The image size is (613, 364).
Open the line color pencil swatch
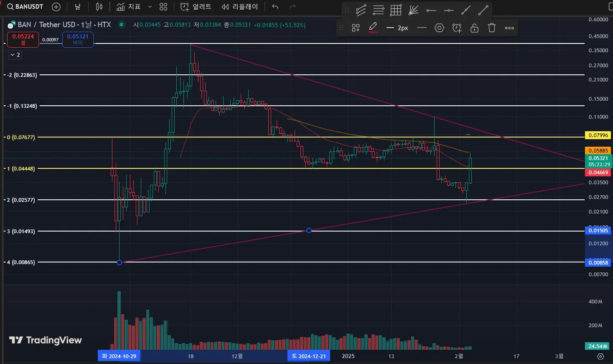373,28
